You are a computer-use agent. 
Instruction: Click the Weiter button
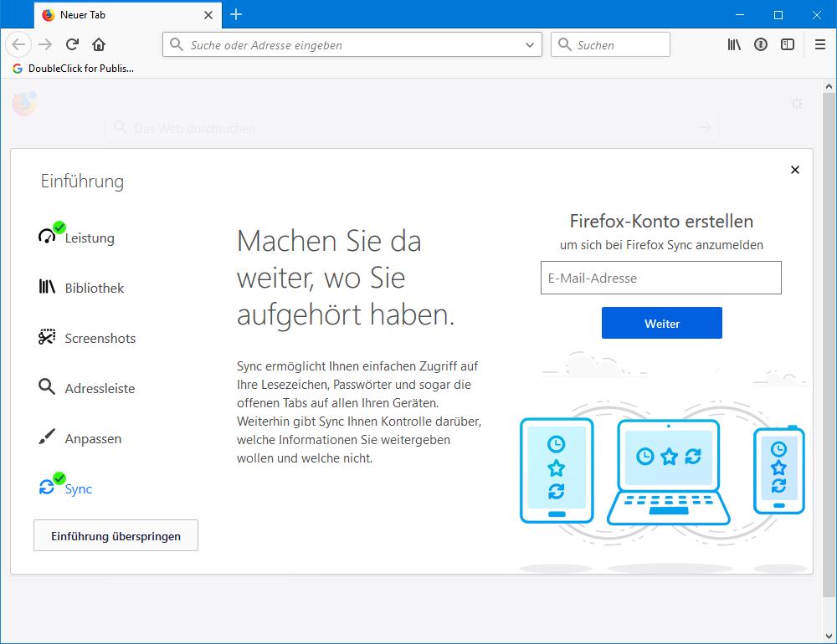click(x=662, y=323)
